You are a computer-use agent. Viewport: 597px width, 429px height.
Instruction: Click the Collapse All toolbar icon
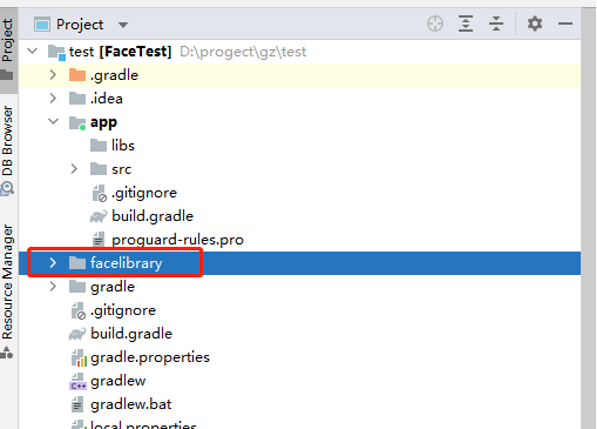pyautogui.click(x=496, y=24)
